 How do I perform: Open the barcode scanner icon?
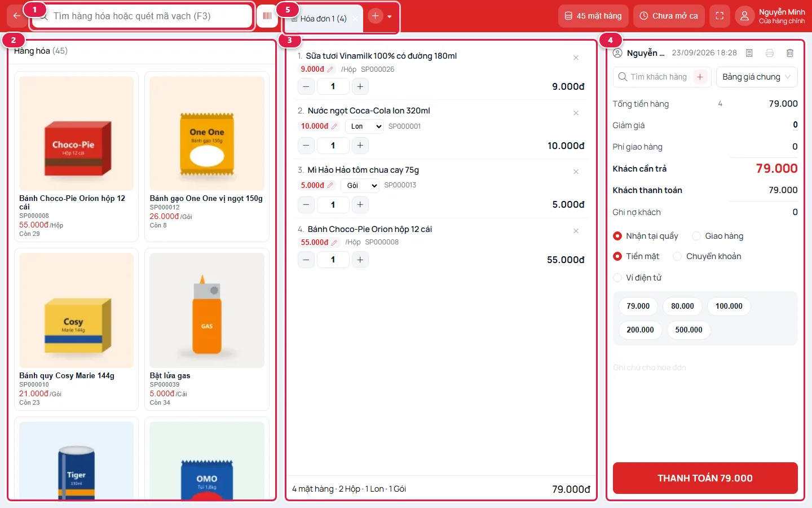click(x=267, y=16)
